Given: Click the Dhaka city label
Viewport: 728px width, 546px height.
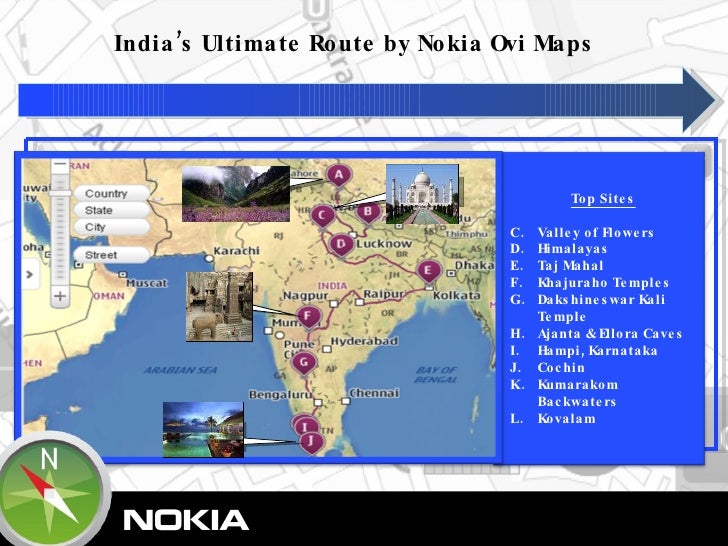Looking at the screenshot, I should click(474, 265).
